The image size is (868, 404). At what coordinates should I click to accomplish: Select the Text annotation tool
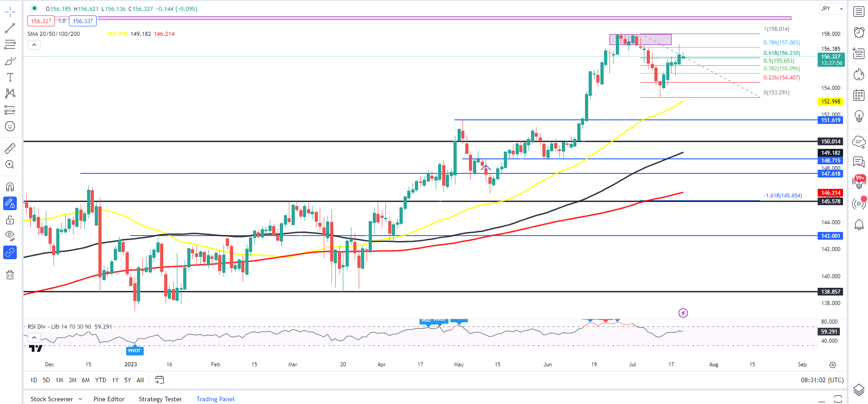pos(10,77)
